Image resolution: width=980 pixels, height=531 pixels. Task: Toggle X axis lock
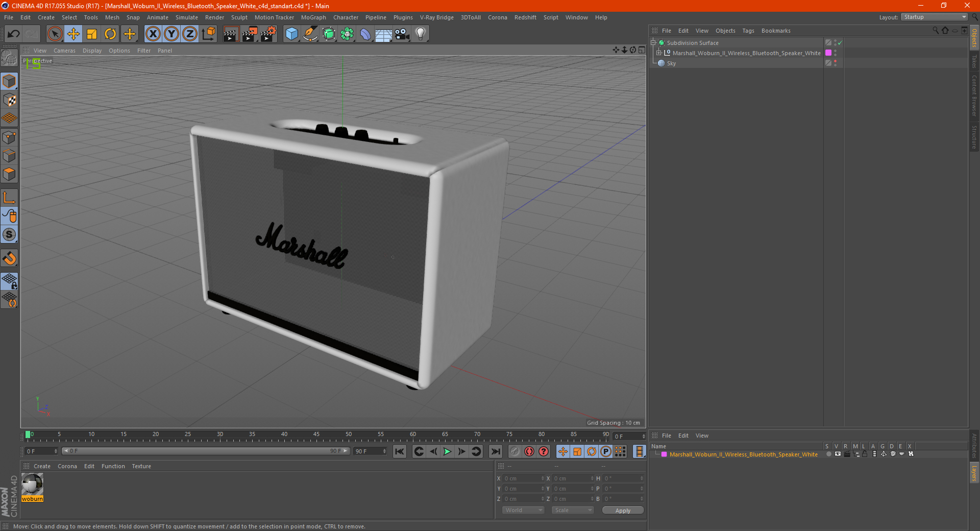(153, 34)
